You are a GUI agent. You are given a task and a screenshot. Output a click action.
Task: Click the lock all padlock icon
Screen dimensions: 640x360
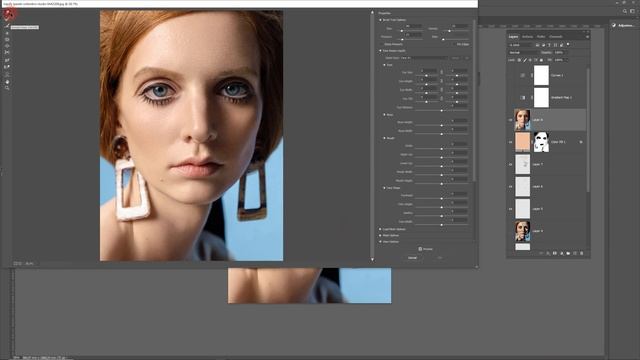coord(541,60)
